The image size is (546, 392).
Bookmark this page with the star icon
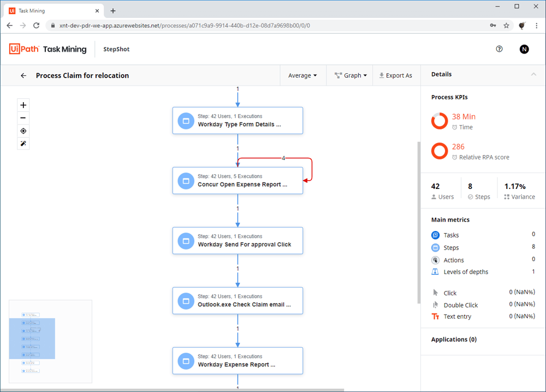[x=506, y=26]
